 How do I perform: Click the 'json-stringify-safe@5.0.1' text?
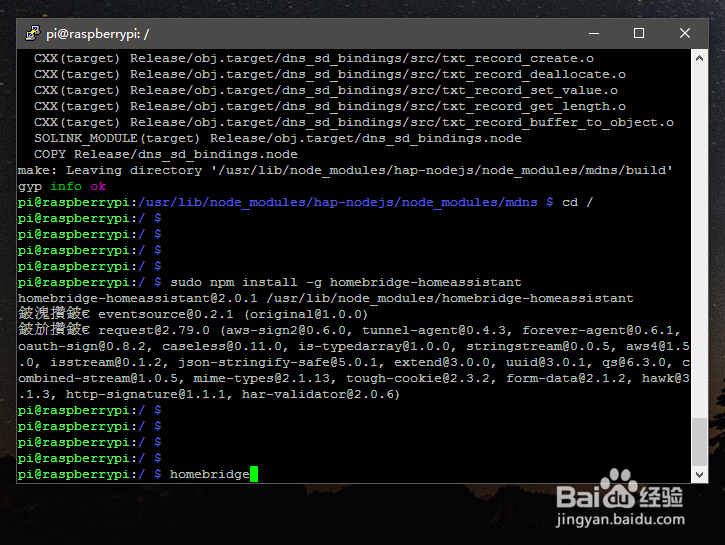pyautogui.click(x=277, y=362)
